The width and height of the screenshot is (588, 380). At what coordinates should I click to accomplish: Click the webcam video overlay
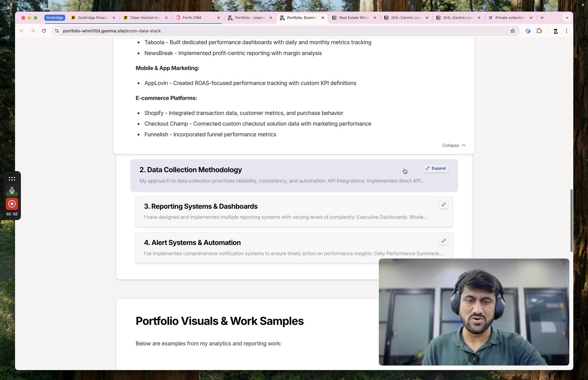point(474,312)
